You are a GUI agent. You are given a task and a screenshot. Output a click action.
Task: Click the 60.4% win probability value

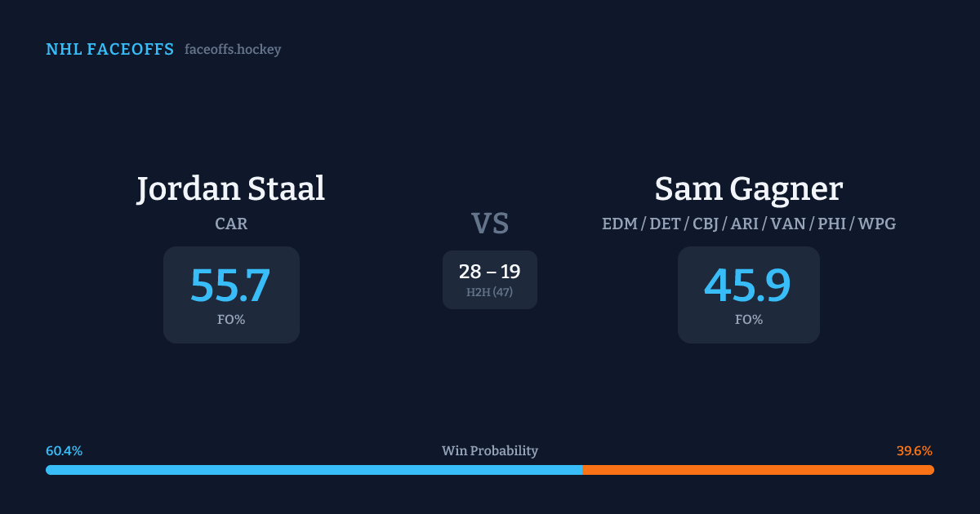pyautogui.click(x=65, y=451)
